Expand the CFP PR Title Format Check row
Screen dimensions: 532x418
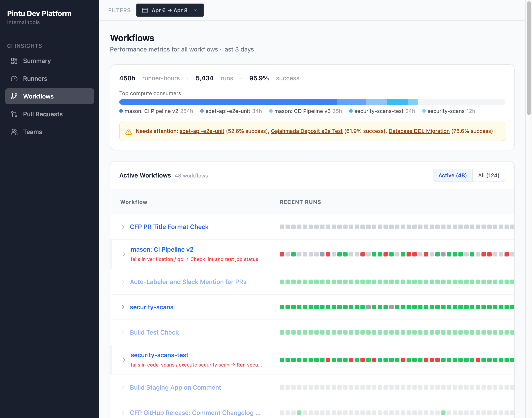123,227
